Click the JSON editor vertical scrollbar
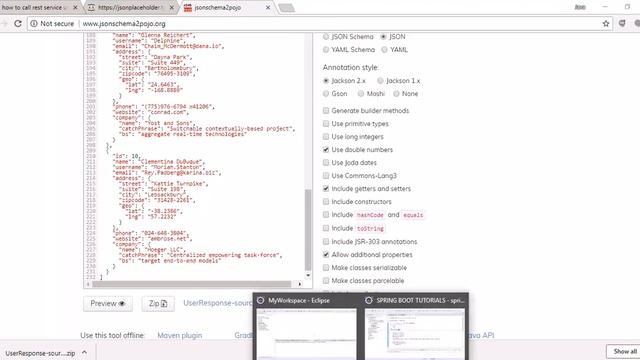 coord(308,229)
